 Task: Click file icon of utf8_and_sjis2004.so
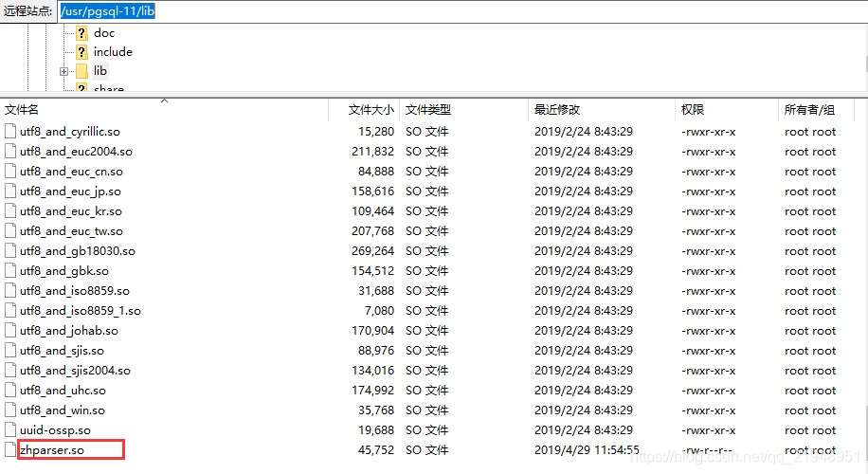[10, 371]
